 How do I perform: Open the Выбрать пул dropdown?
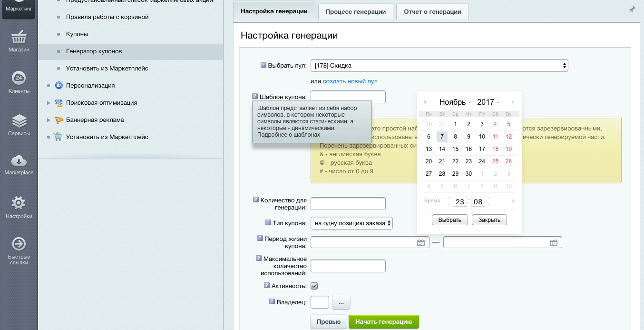(x=439, y=66)
